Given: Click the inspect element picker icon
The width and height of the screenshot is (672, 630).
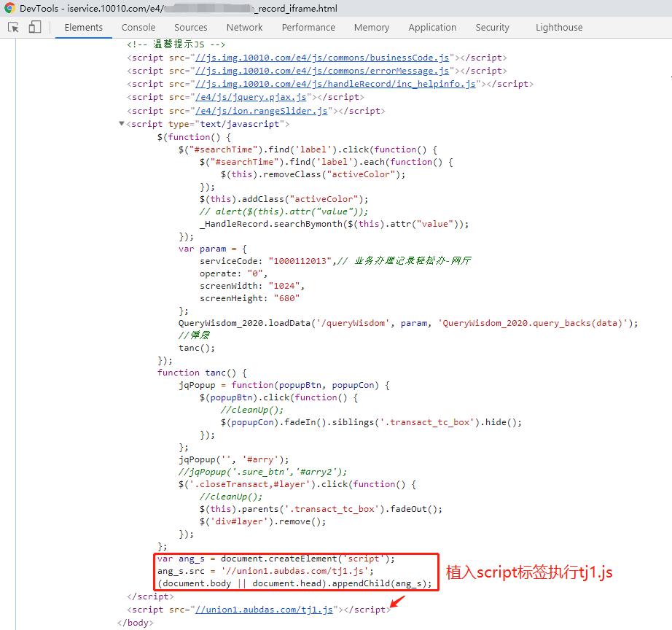Looking at the screenshot, I should tap(13, 28).
